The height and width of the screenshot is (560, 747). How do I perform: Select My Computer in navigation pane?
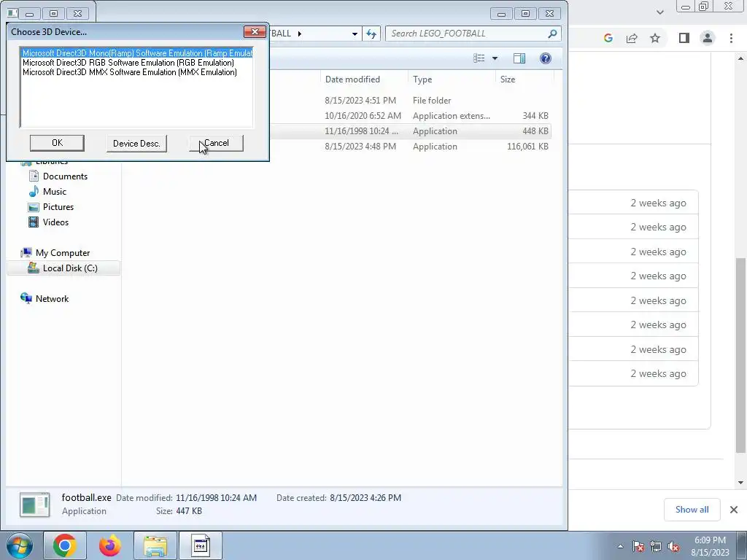click(x=63, y=253)
